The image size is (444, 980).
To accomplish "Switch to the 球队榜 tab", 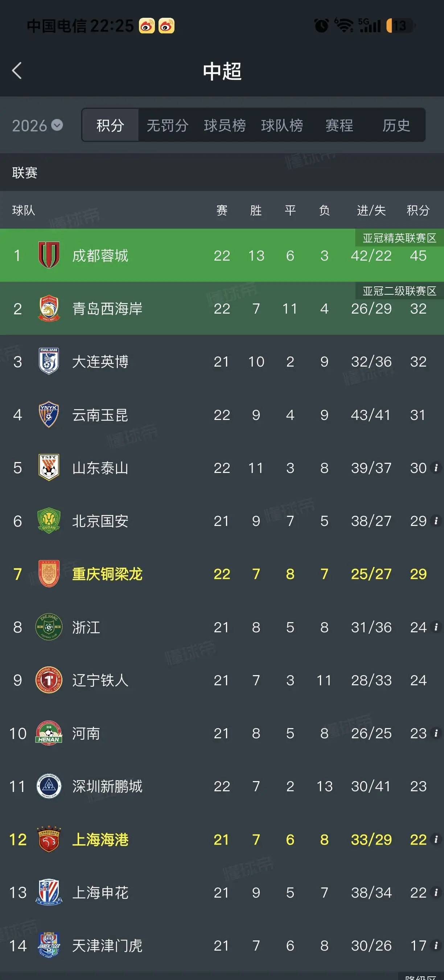I will tap(282, 125).
